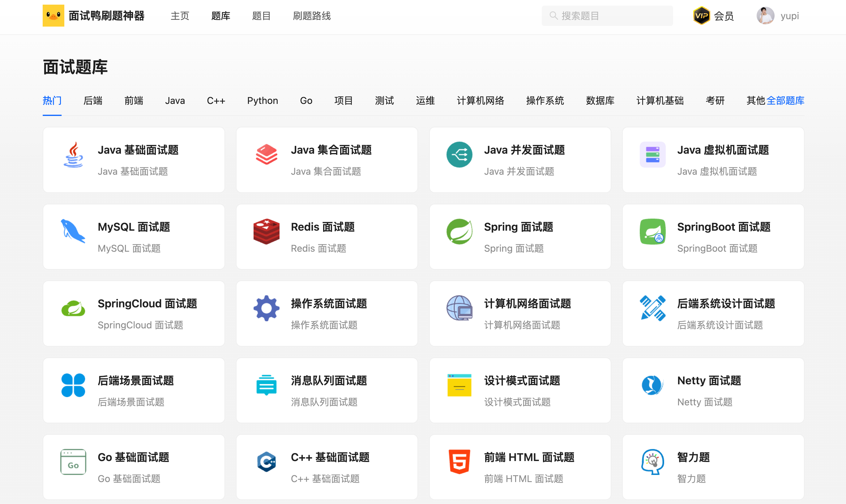This screenshot has height=504, width=846.
Task: Click the SpringBoot green square icon
Action: point(652,231)
